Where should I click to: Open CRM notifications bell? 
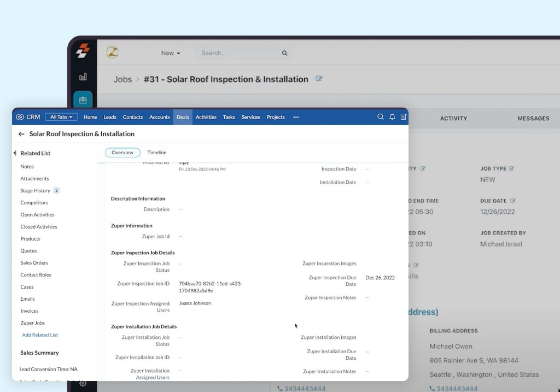tap(392, 117)
